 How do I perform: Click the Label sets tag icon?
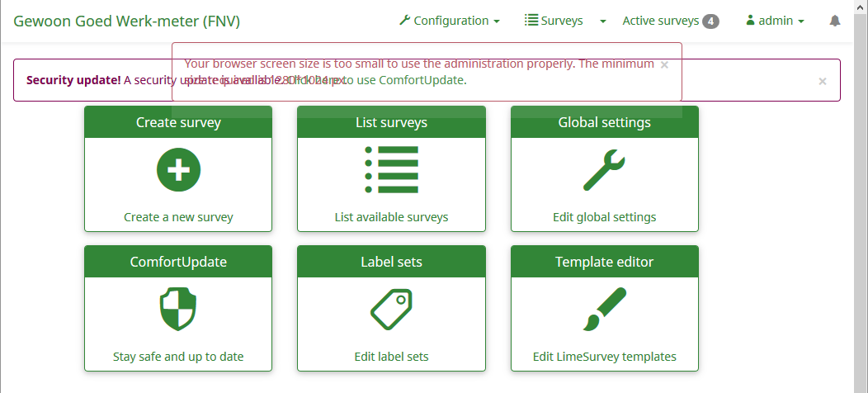click(x=391, y=309)
